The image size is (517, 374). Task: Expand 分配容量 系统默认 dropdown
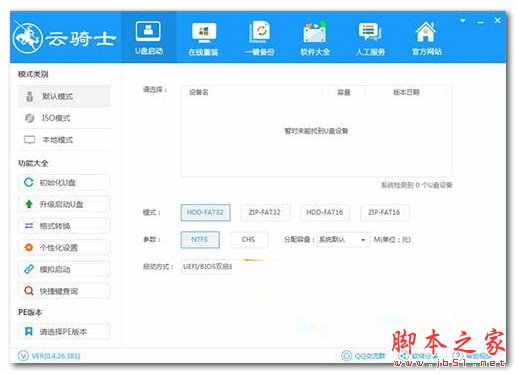coord(343,239)
